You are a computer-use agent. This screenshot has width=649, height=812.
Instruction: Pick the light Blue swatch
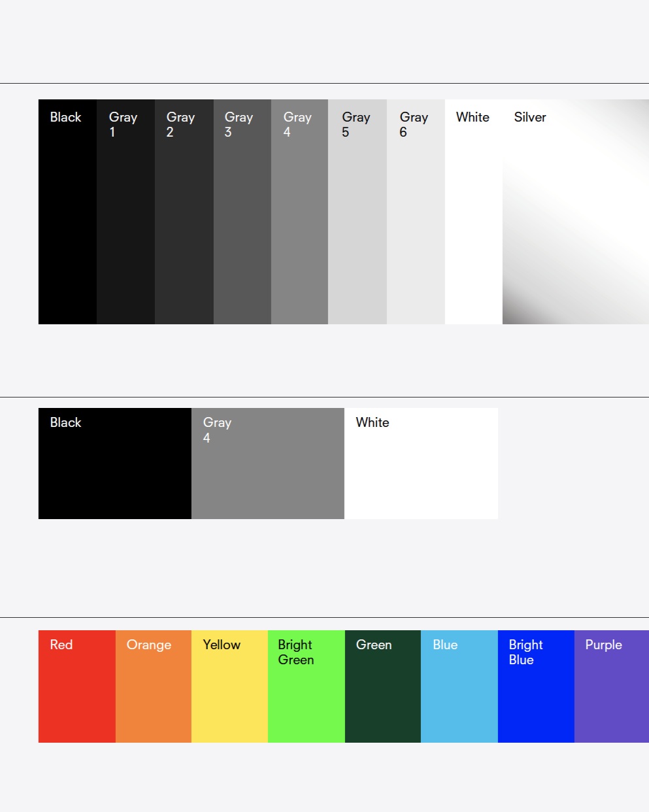click(x=459, y=686)
